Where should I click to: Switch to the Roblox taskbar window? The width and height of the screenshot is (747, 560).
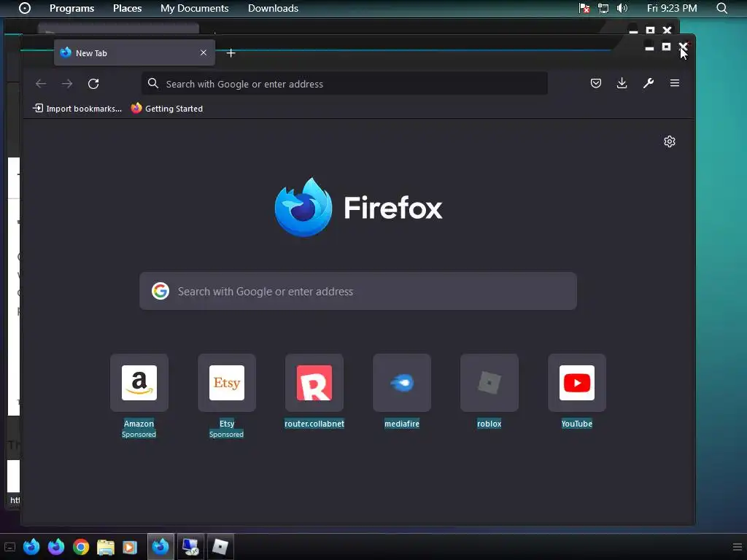220,547
